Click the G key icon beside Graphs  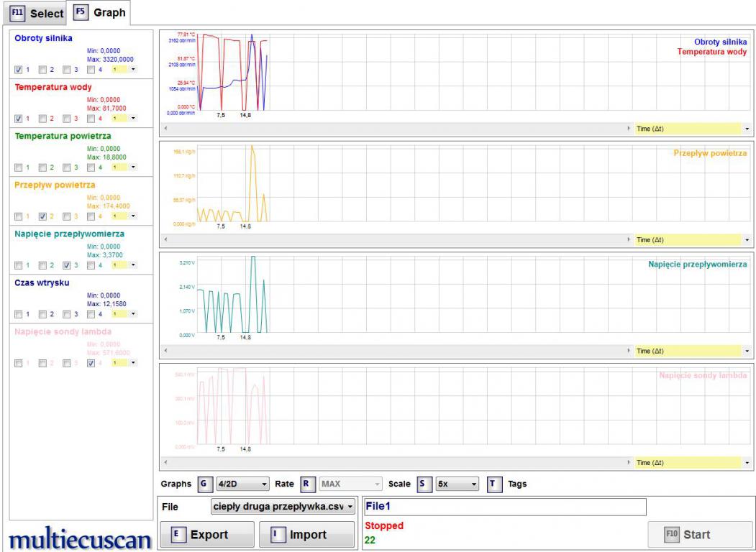(x=202, y=484)
